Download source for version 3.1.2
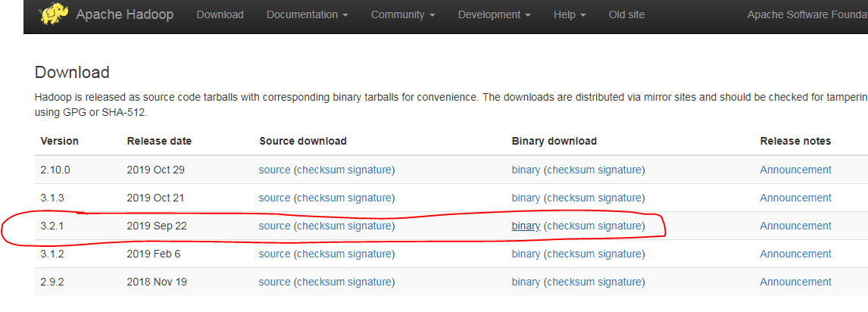This screenshot has width=868, height=312. 275,254
